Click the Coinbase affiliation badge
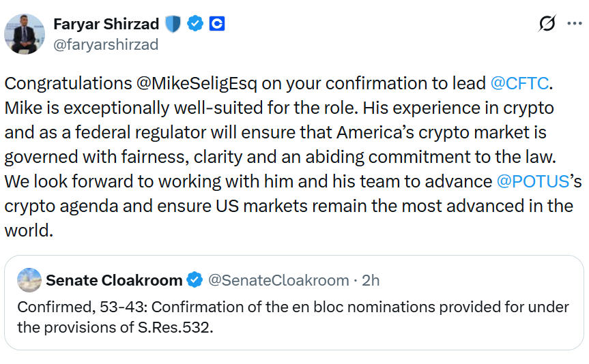 click(x=217, y=24)
